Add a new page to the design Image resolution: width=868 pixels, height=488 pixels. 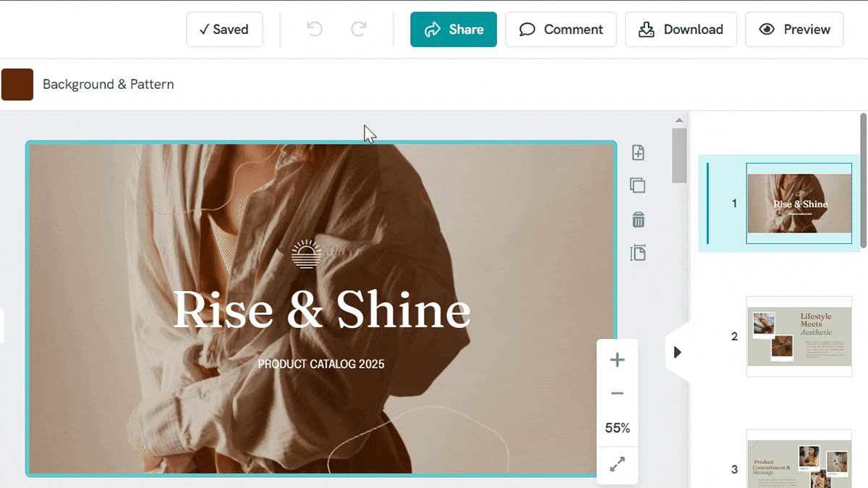637,152
